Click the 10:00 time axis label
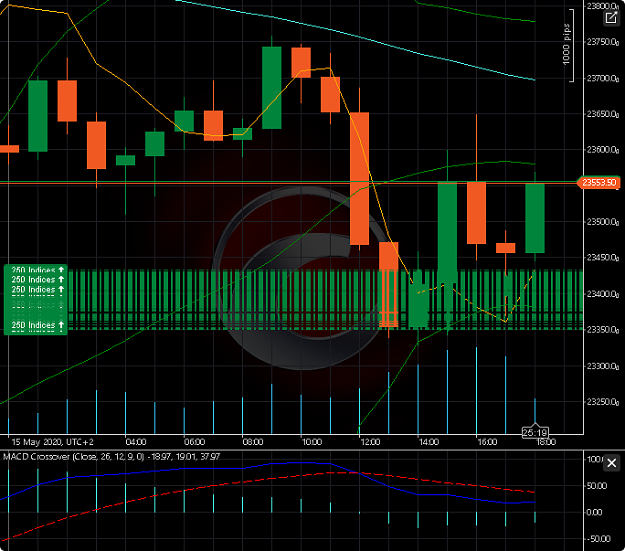This screenshot has height=551, width=625. [311, 442]
